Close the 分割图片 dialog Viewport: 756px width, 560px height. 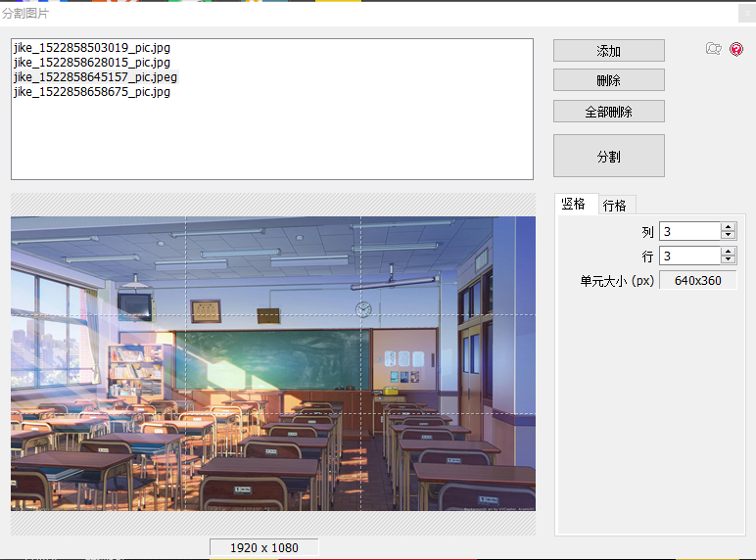(x=747, y=13)
